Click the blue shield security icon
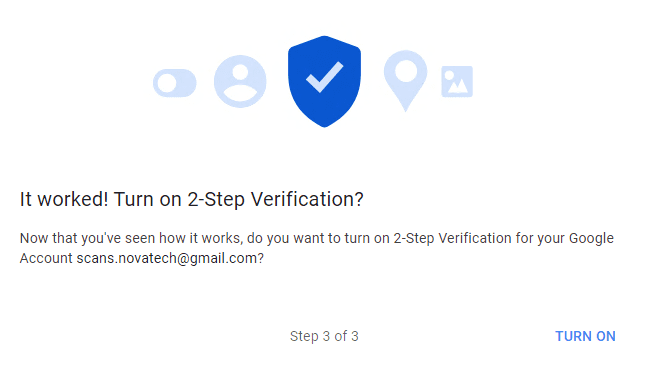 click(324, 81)
